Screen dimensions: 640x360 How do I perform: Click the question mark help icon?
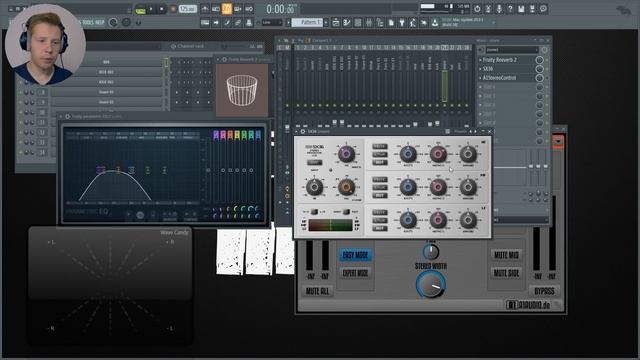(510, 9)
